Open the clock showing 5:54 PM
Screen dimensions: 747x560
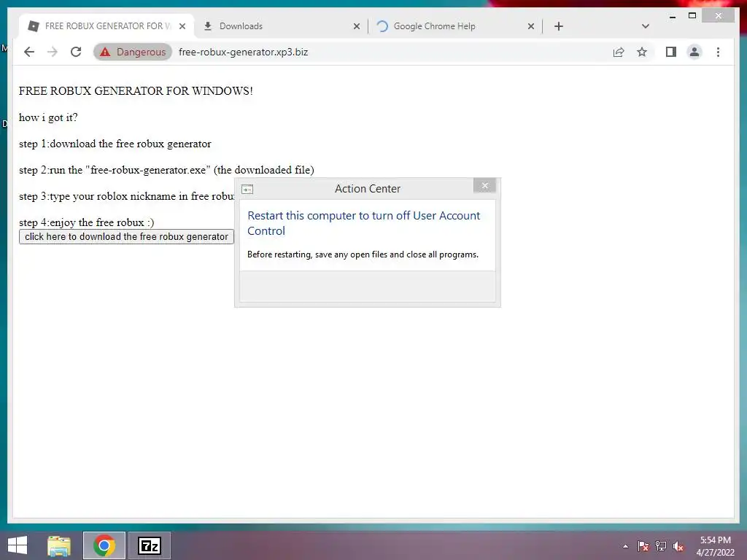tap(715, 546)
